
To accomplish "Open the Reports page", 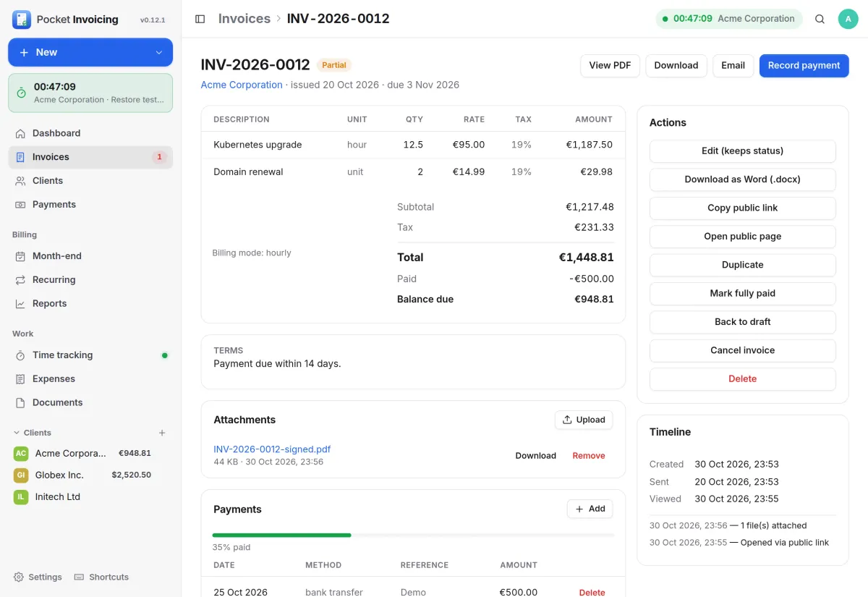I will (x=90, y=304).
